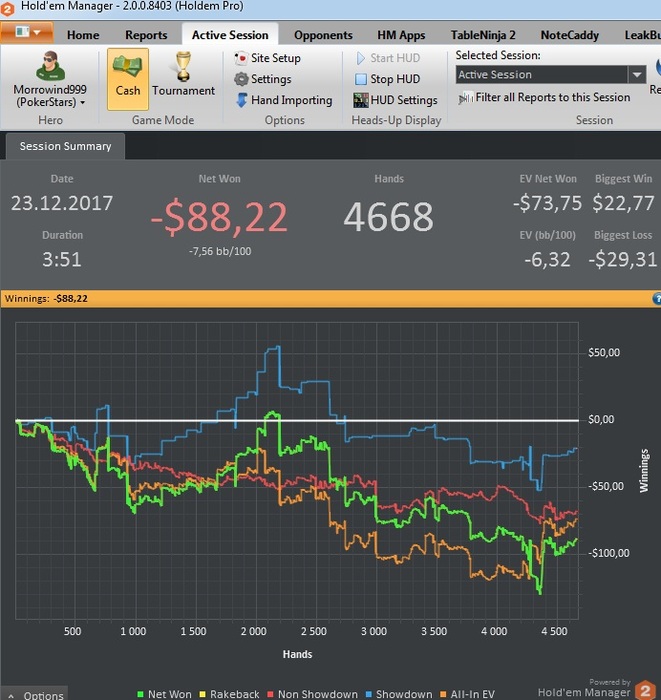Click the Site Setup card icon
Viewport: 661px width, 700px height.
click(x=241, y=58)
